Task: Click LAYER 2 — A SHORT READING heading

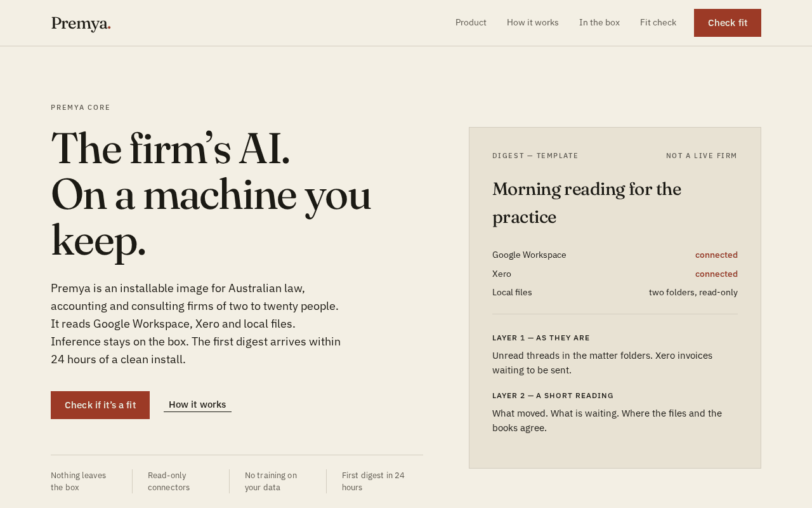Action: coord(553,396)
